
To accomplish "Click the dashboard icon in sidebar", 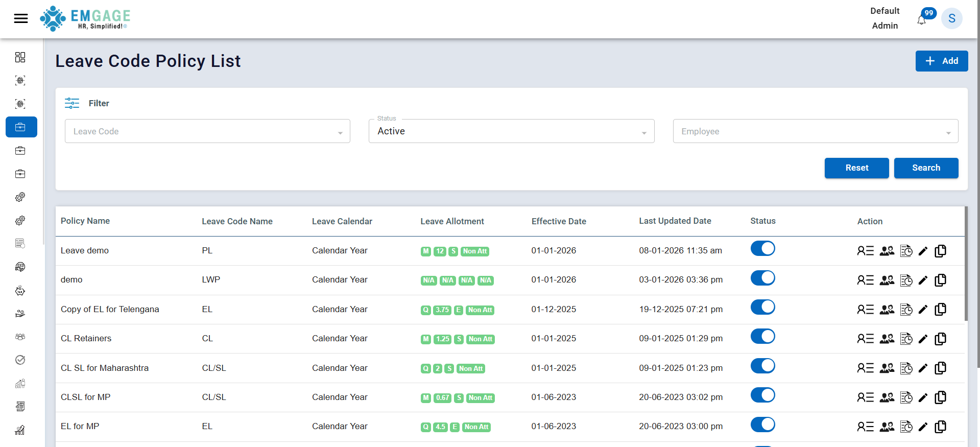I will (x=20, y=57).
